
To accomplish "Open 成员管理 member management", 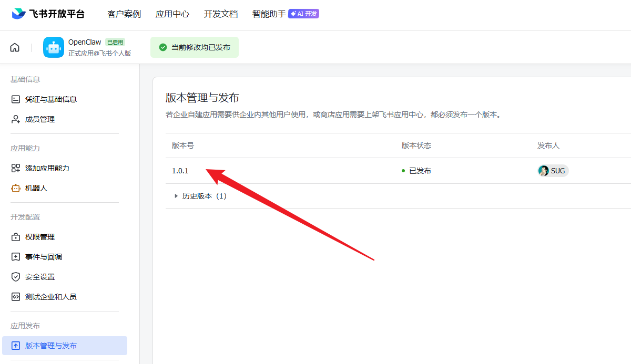I will pos(39,119).
